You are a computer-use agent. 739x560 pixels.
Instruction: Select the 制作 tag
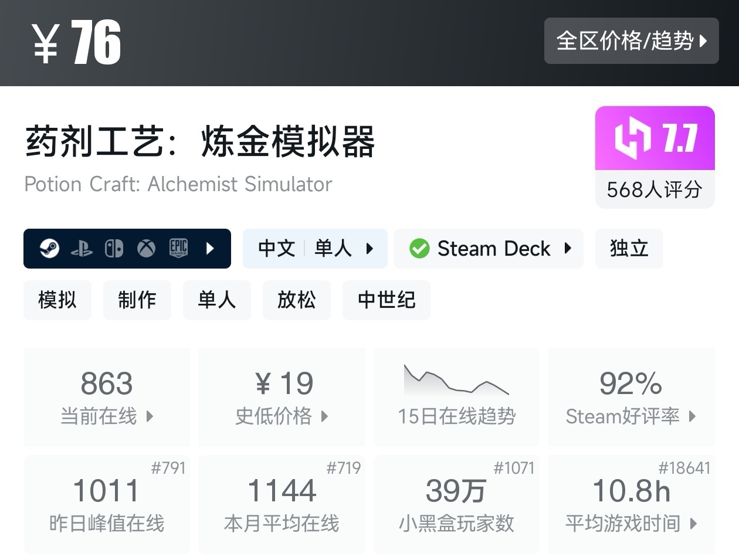point(137,300)
